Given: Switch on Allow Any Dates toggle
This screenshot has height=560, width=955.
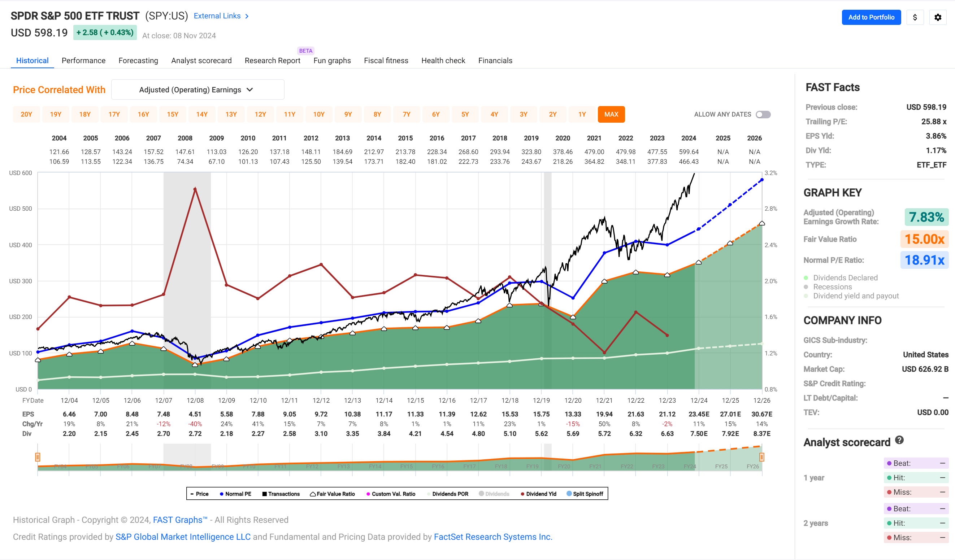Looking at the screenshot, I should pyautogui.click(x=763, y=114).
